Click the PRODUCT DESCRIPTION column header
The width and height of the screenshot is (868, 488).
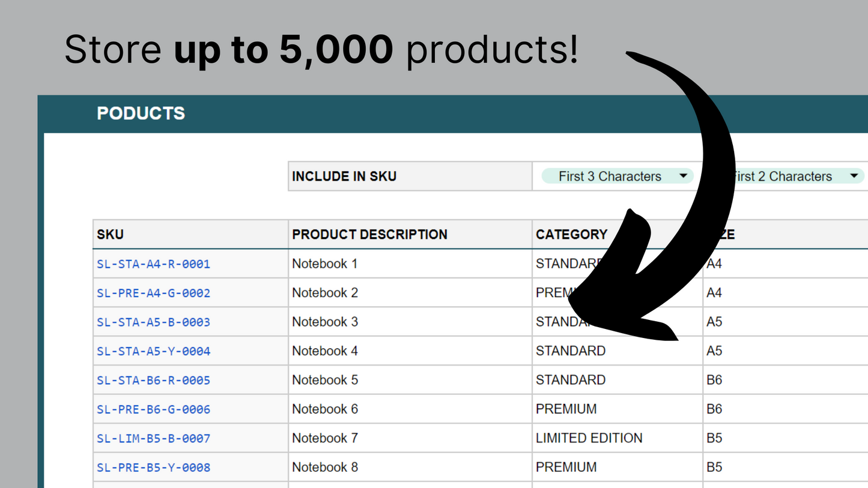(369, 235)
